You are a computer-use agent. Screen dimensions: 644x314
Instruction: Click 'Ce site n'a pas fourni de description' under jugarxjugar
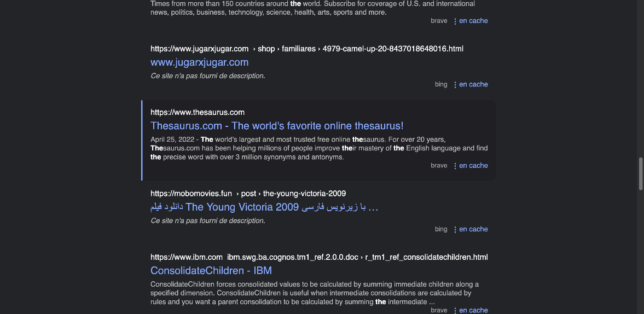click(x=208, y=76)
